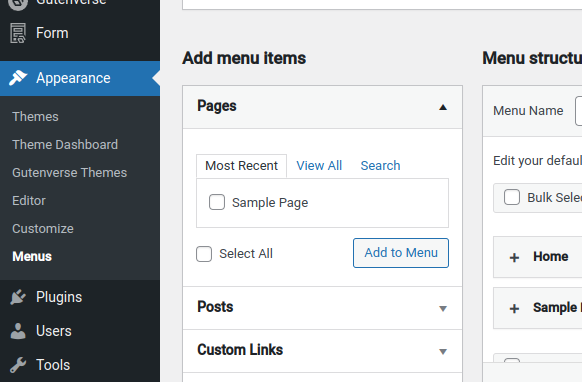Switch to the View All tab
The image size is (582, 382).
point(319,166)
